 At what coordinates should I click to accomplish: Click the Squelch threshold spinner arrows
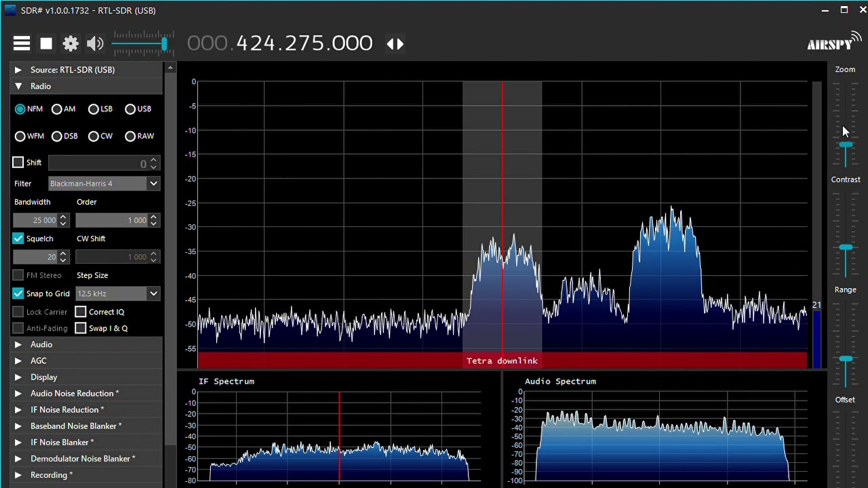63,257
